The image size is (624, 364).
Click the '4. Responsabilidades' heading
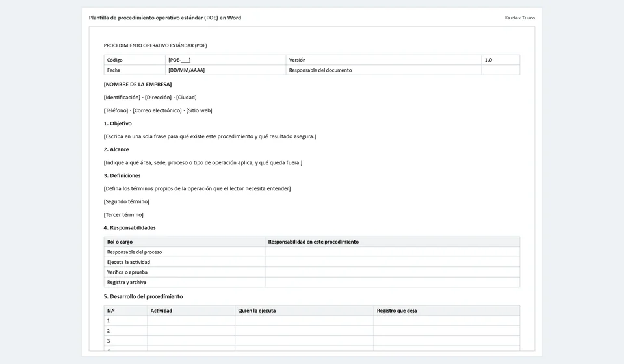(x=129, y=228)
